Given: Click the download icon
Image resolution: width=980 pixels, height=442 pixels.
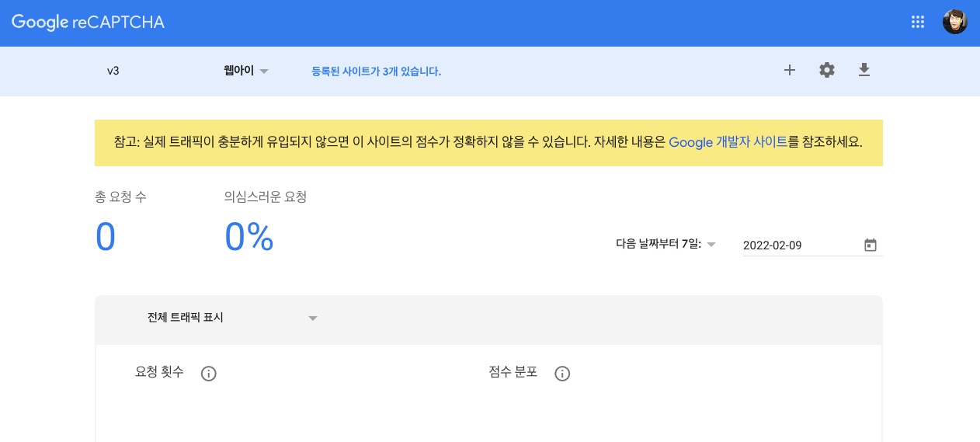Looking at the screenshot, I should (864, 71).
